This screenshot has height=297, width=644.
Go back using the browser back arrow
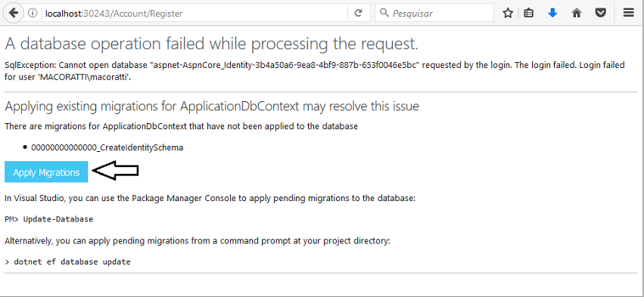[x=13, y=13]
